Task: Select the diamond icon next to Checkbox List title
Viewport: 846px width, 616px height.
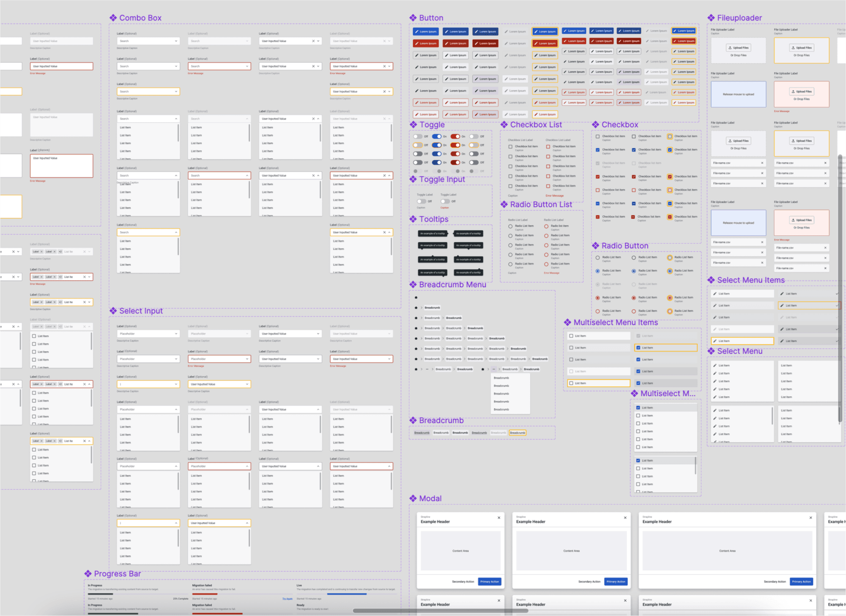Action: (504, 125)
